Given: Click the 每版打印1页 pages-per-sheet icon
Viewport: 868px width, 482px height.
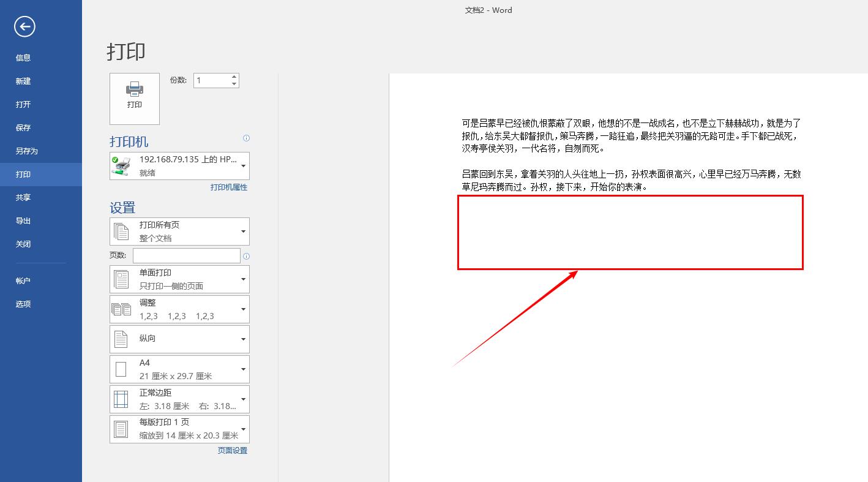Looking at the screenshot, I should pyautogui.click(x=121, y=429).
